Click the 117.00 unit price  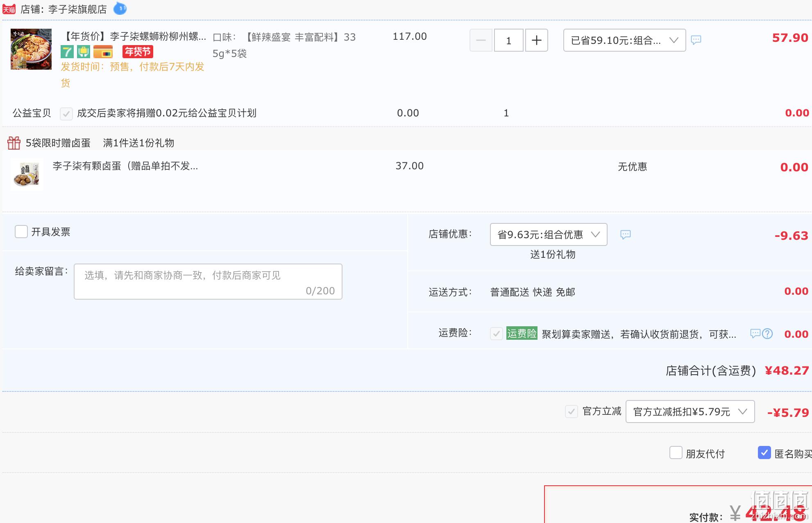pos(410,36)
